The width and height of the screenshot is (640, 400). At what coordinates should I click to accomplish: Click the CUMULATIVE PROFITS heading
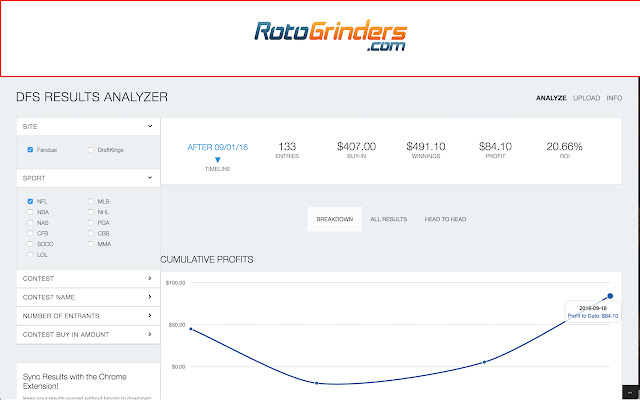(x=207, y=260)
